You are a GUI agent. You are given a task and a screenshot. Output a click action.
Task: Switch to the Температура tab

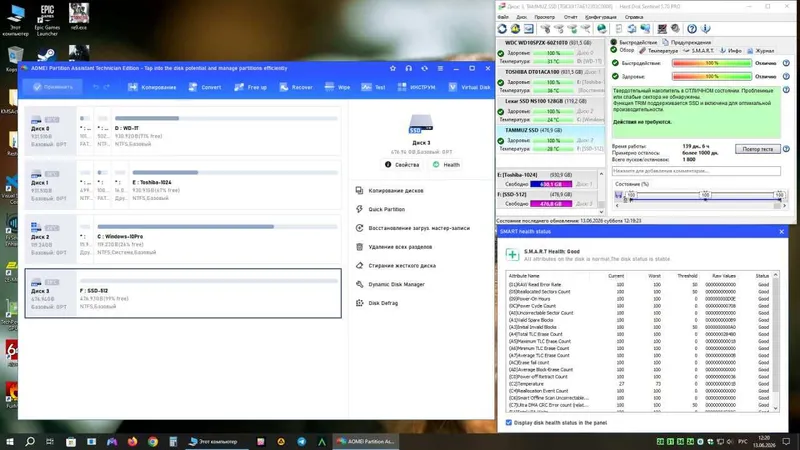tap(659, 51)
